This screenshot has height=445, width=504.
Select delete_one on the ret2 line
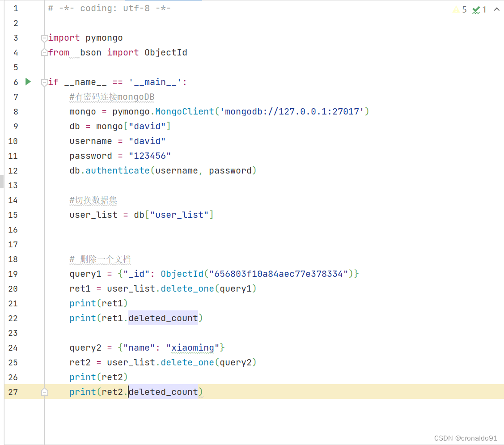pos(187,363)
